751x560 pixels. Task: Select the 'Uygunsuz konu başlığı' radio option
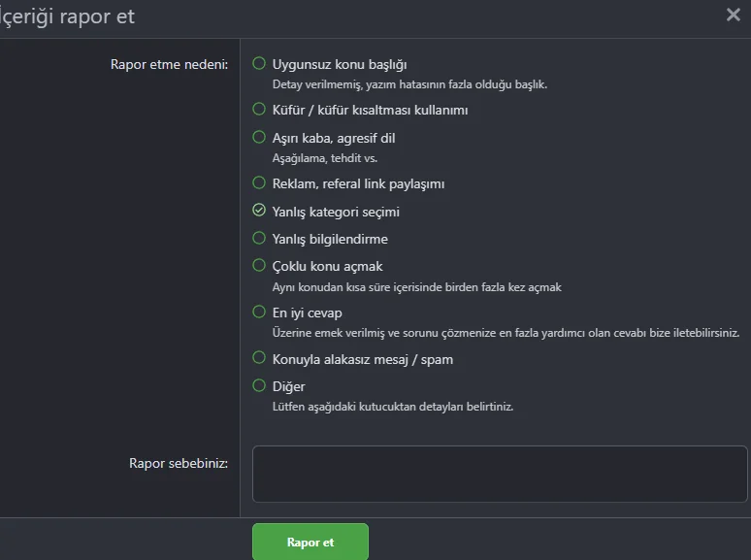[259, 64]
